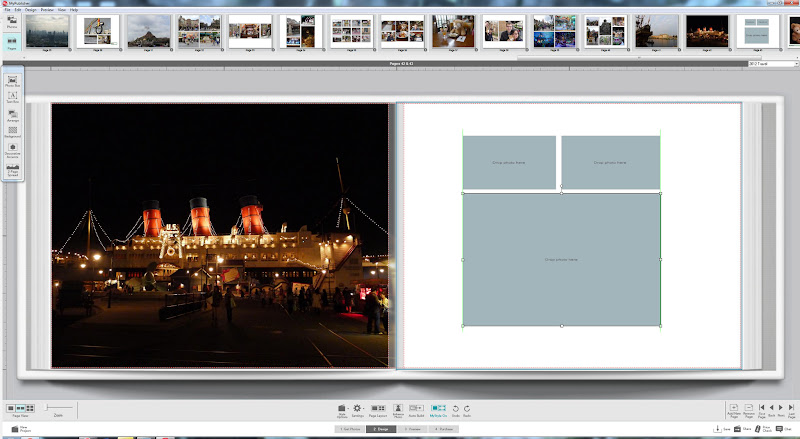Open the Background tool
Screen dimensions: 800x439
point(12,132)
